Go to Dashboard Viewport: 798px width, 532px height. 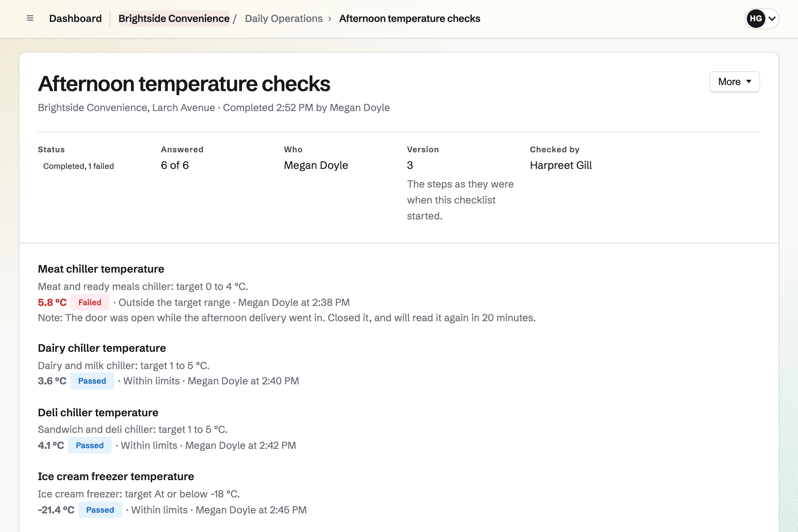pos(75,18)
